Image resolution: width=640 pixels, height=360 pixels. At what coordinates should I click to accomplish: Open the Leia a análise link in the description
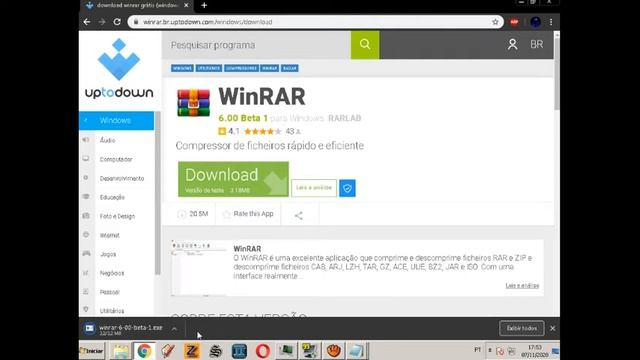522,285
